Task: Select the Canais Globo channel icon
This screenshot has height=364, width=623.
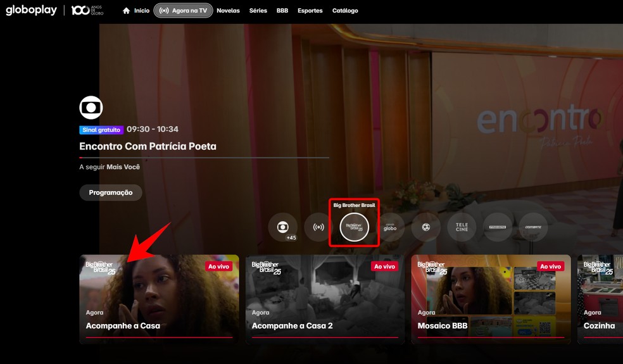Action: (x=390, y=227)
